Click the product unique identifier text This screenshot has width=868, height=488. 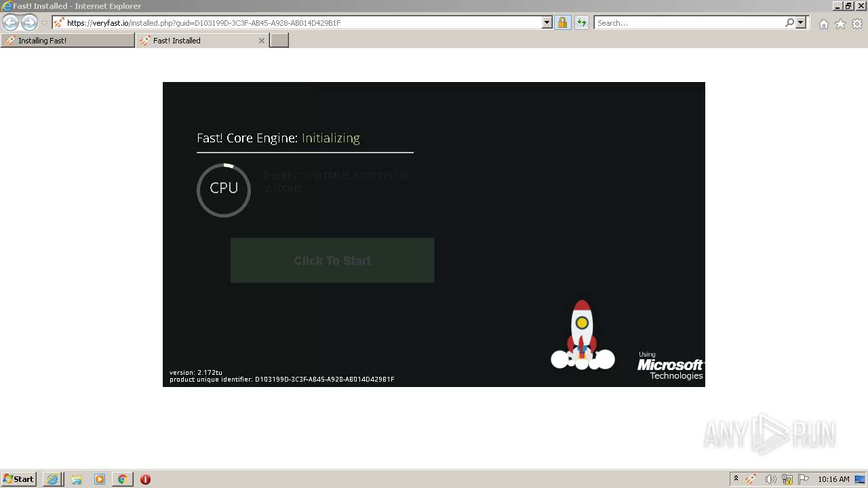click(281, 380)
